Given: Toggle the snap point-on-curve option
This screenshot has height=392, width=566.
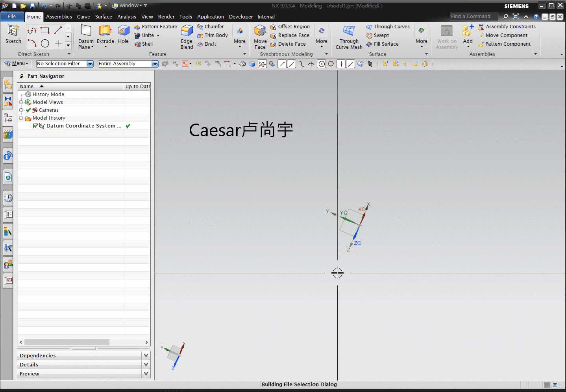Looking at the screenshot, I should (350, 64).
